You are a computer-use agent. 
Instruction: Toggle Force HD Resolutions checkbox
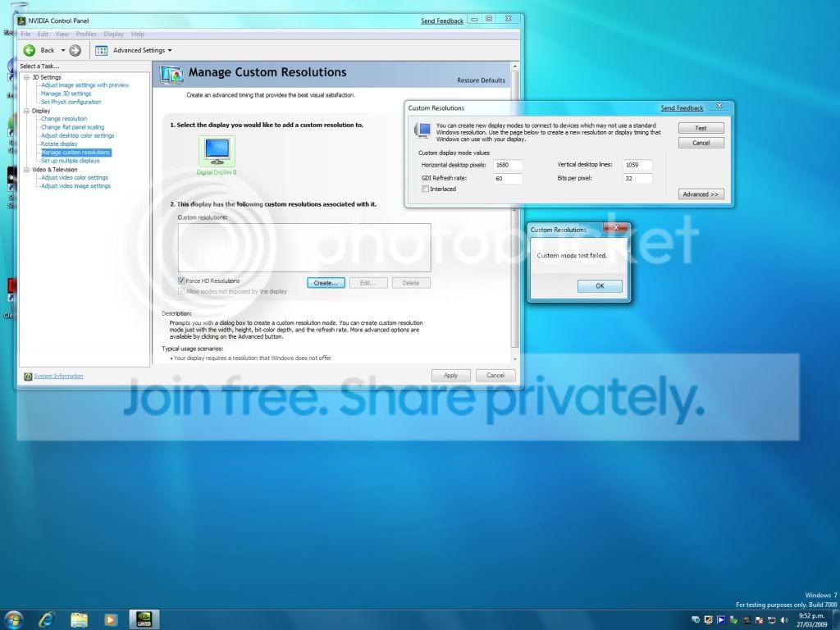click(x=181, y=281)
